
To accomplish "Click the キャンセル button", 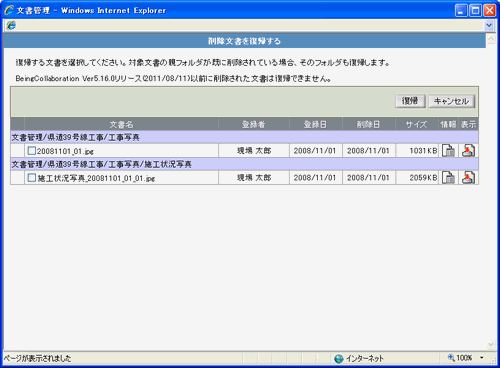I will 451,101.
